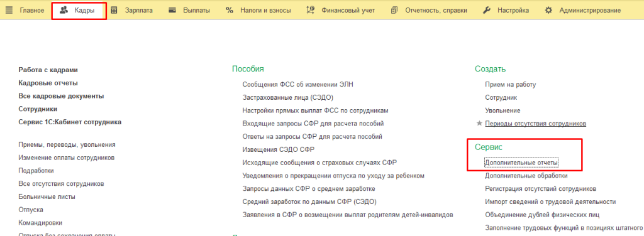Click the Пособия group heading

pos(248,69)
